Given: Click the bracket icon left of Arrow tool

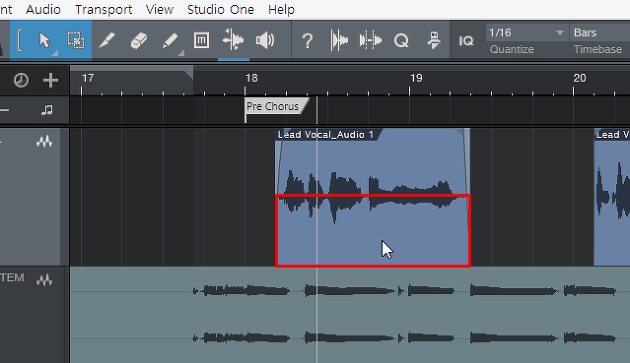Looking at the screenshot, I should (x=20, y=40).
